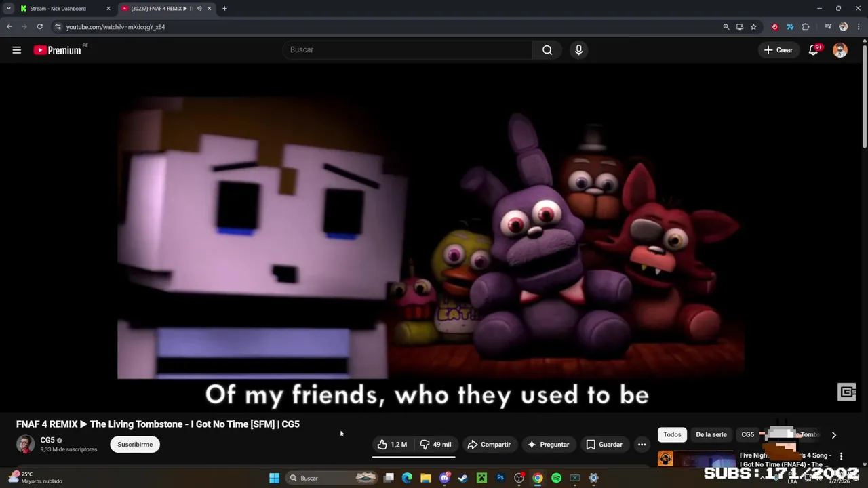
Task: Save the video with Guardar
Action: tap(604, 445)
